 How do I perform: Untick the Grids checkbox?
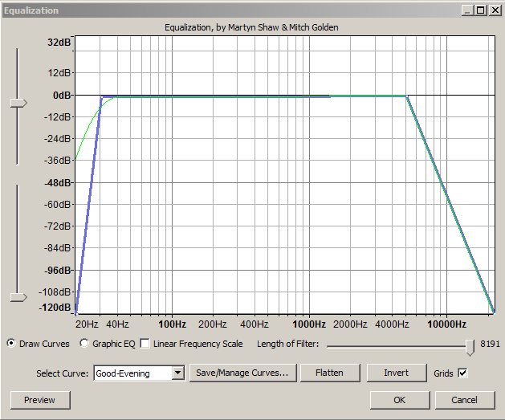462,373
